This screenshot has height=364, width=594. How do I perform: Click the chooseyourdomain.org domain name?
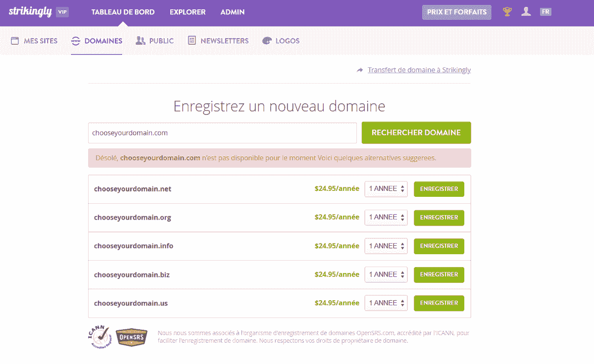pos(133,218)
